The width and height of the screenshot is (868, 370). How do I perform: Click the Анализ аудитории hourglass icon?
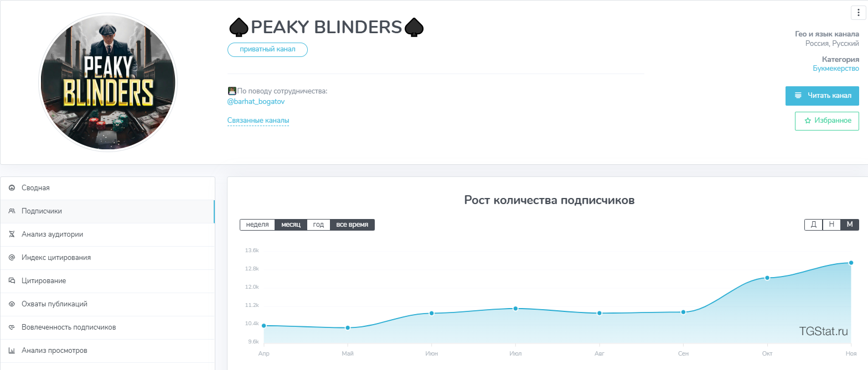point(12,234)
